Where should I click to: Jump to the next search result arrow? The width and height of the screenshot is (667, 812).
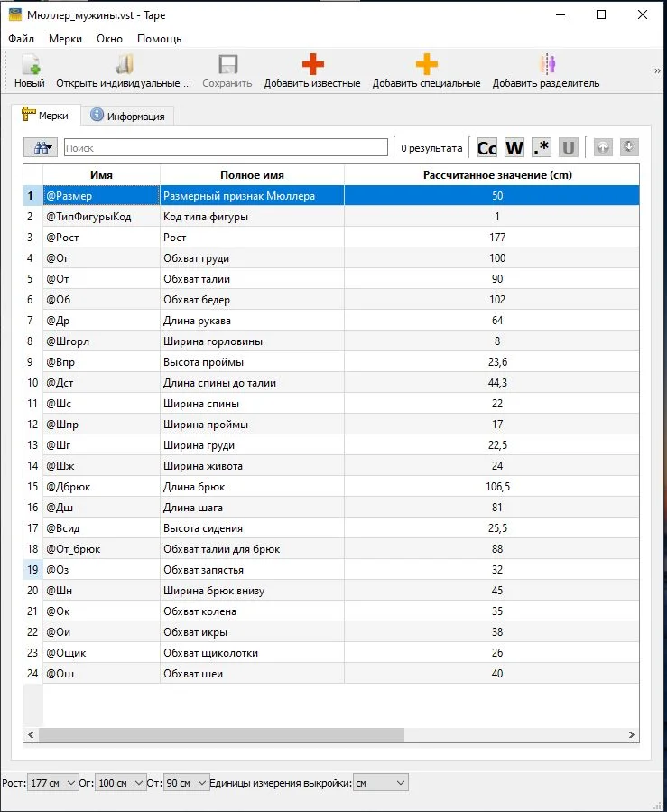[x=629, y=147]
